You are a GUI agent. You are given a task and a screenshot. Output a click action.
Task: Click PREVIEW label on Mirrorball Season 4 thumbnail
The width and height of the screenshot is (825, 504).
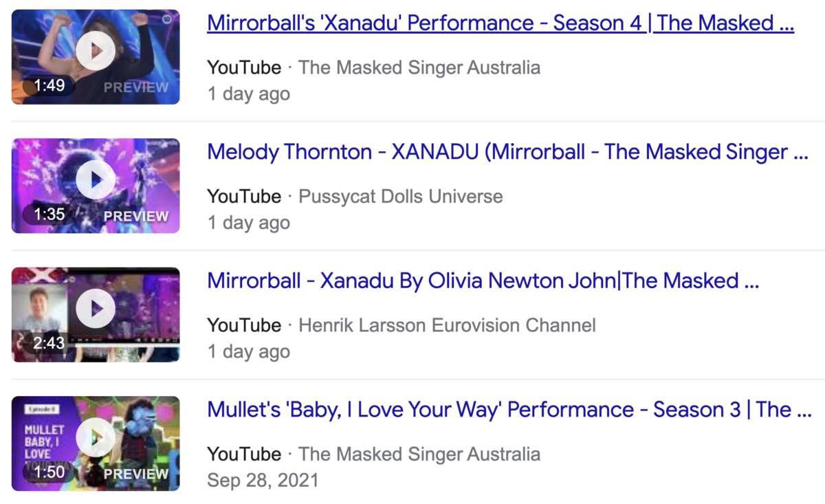click(x=136, y=87)
